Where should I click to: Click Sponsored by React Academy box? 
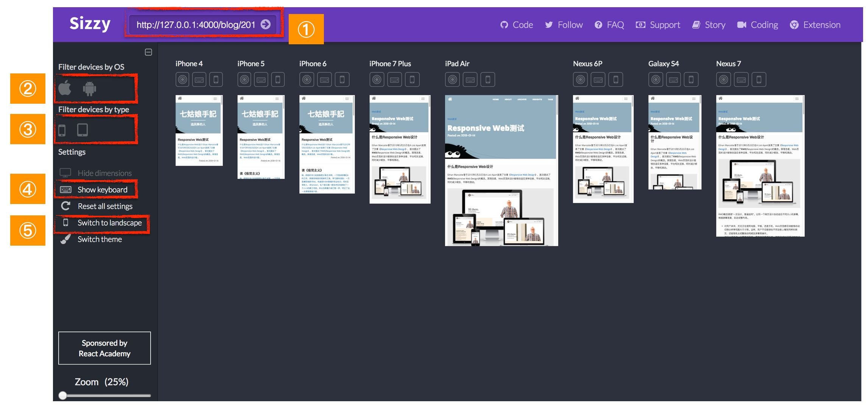tap(104, 348)
